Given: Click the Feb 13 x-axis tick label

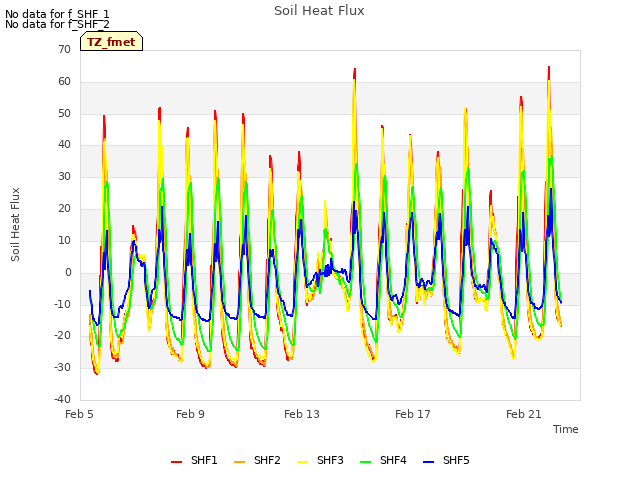Looking at the screenshot, I should [302, 414].
